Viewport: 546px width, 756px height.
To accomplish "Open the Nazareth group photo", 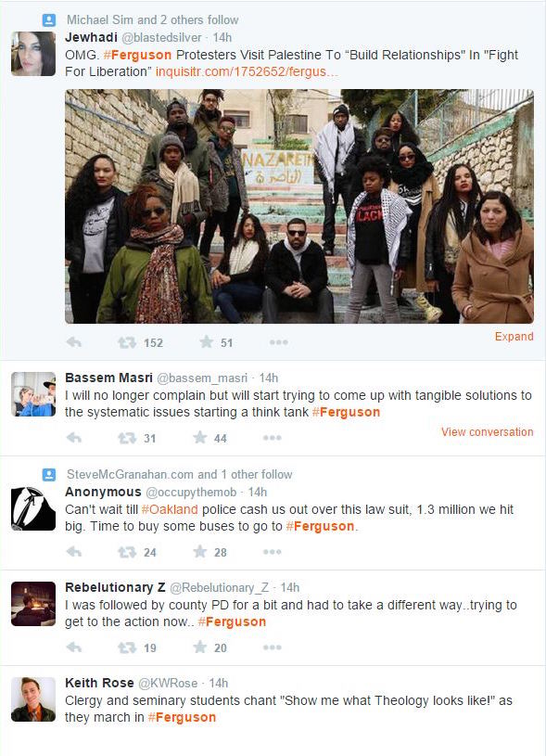I will [x=299, y=206].
